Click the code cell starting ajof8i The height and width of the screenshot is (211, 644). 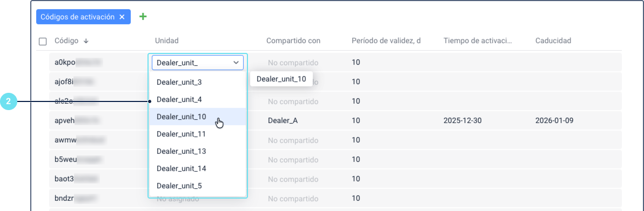coord(75,81)
